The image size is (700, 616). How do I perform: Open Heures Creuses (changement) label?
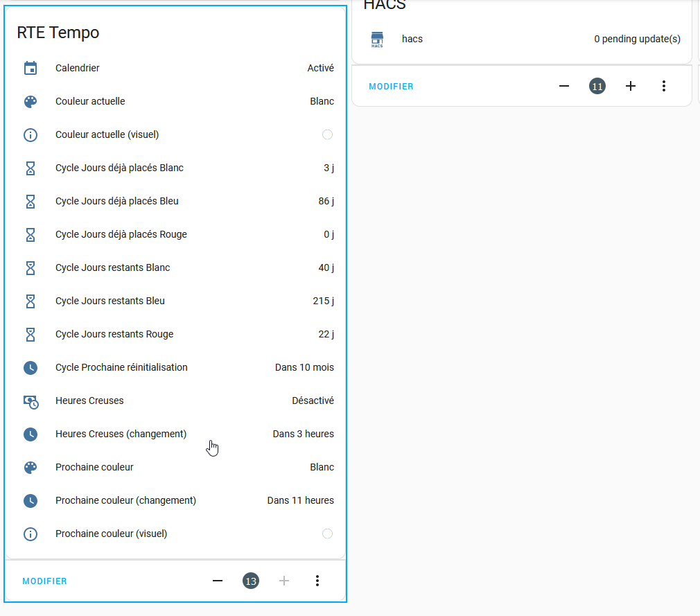pyautogui.click(x=121, y=434)
